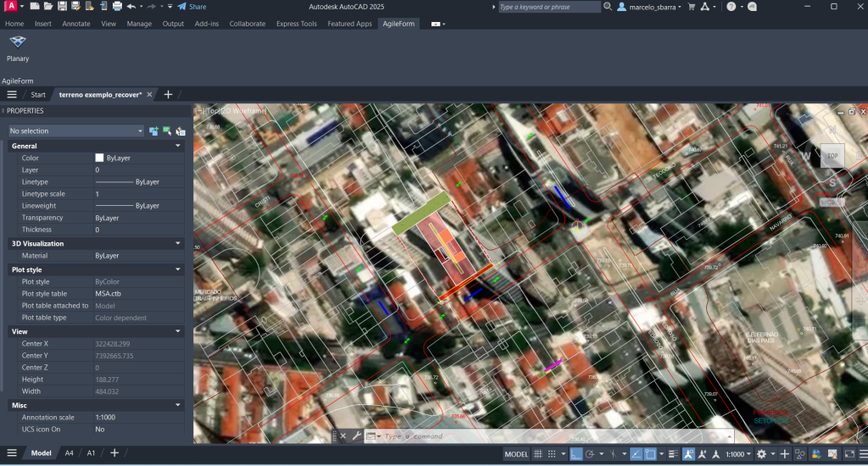The height and width of the screenshot is (466, 868).
Task: Toggle the PICKADD icon in the Properties panel
Action: 154,131
